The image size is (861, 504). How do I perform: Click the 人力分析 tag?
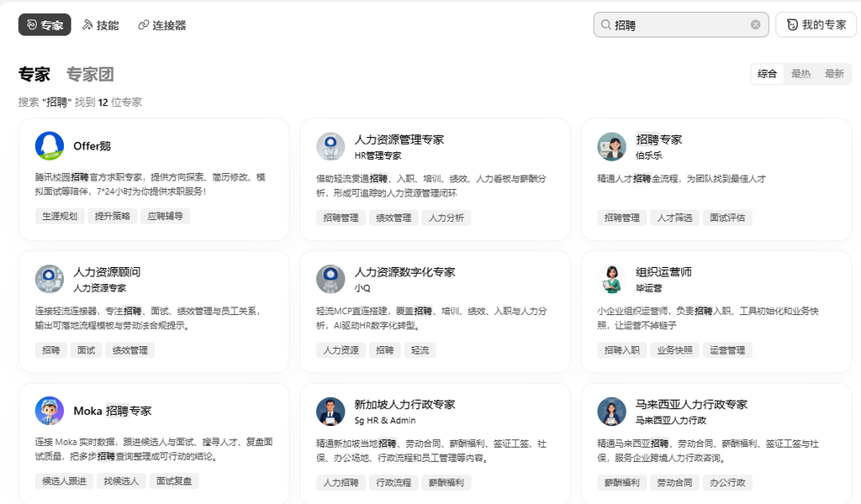(x=446, y=218)
